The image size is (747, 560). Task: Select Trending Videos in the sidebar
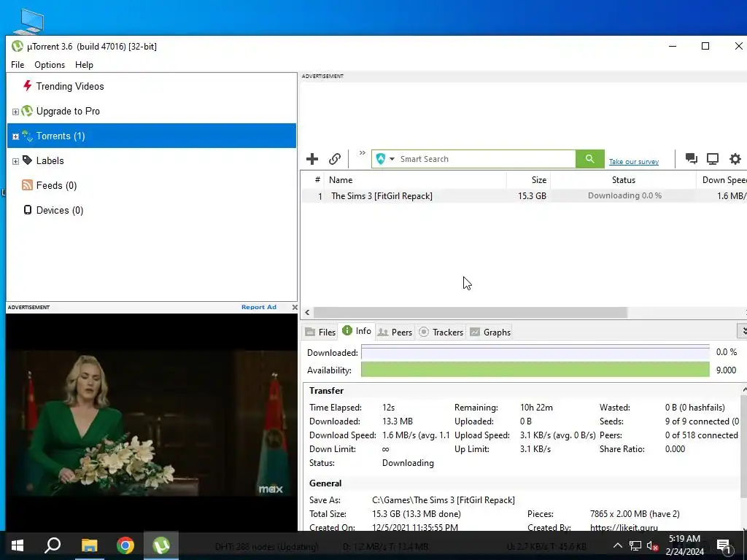70,86
